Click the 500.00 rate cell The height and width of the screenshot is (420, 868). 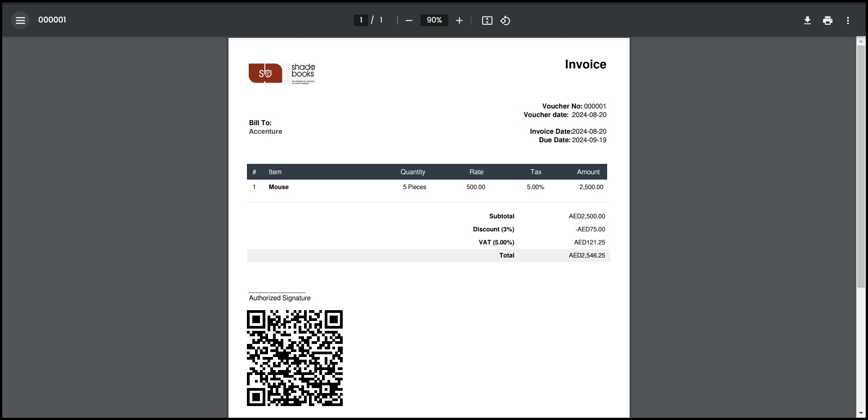[x=476, y=187]
